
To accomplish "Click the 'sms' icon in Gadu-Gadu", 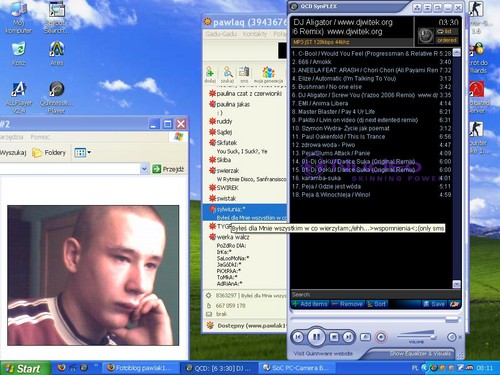I will pyautogui.click(x=244, y=75).
